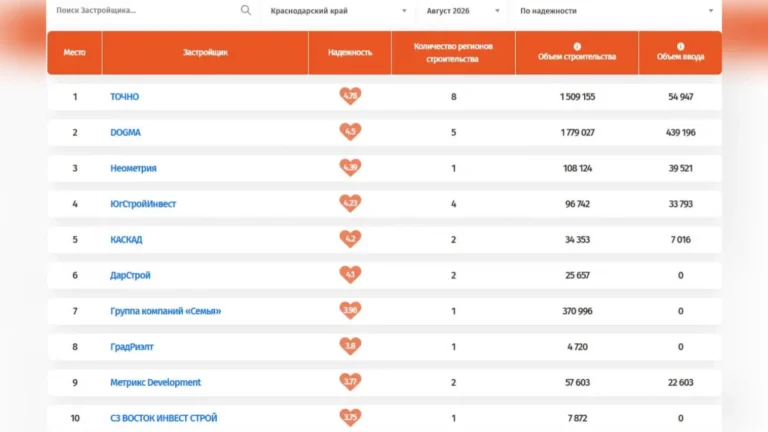The width and height of the screenshot is (768, 432).
Task: Click rank number 7 in the table
Action: (x=75, y=311)
